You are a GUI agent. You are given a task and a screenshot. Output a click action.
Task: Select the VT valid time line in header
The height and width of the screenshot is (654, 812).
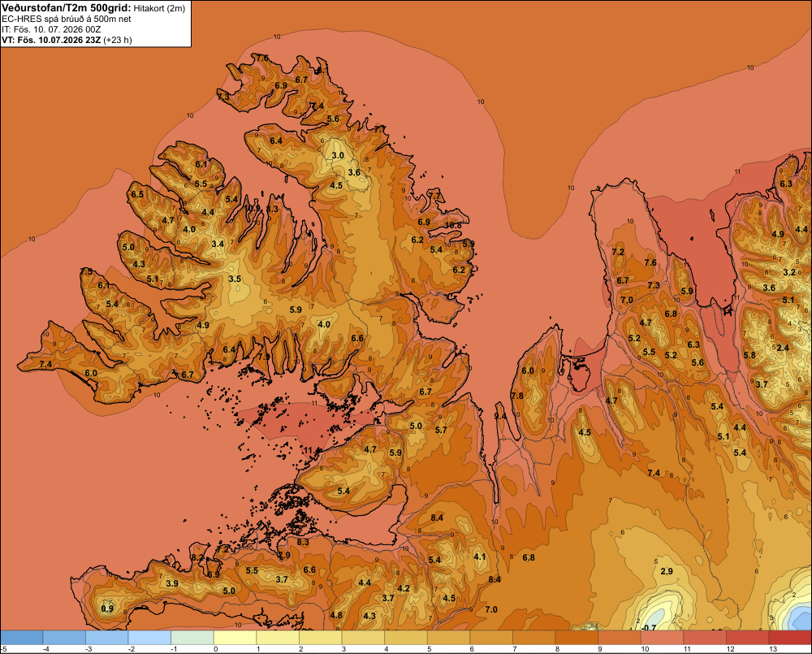(67, 40)
